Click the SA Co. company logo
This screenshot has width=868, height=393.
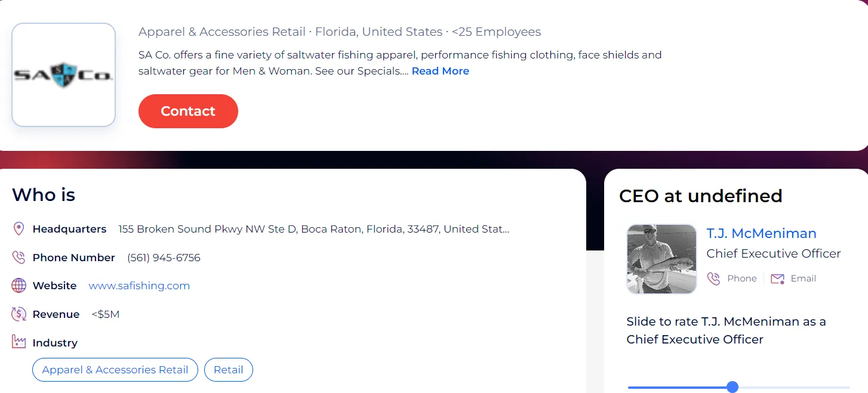(x=63, y=75)
